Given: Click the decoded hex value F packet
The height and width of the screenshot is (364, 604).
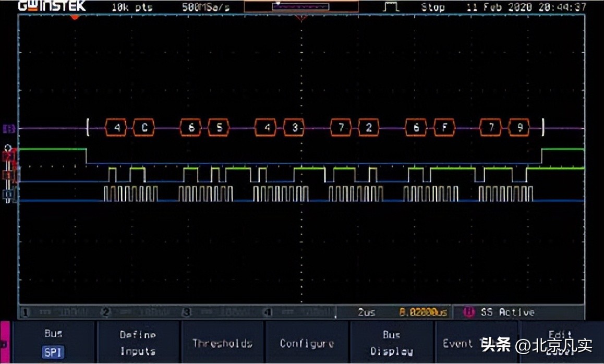Looking at the screenshot, I should click(444, 128).
